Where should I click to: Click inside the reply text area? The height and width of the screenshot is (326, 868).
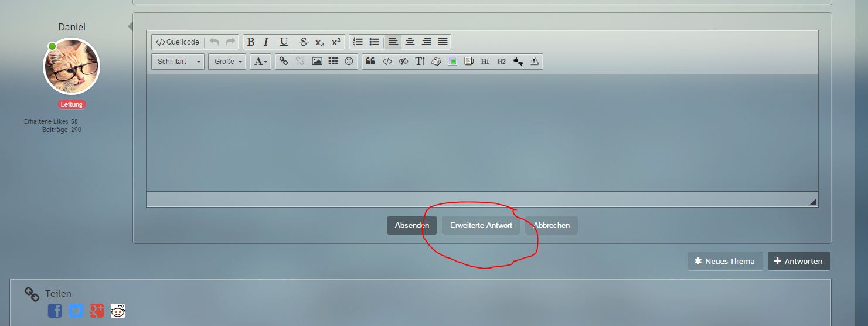[x=481, y=132]
